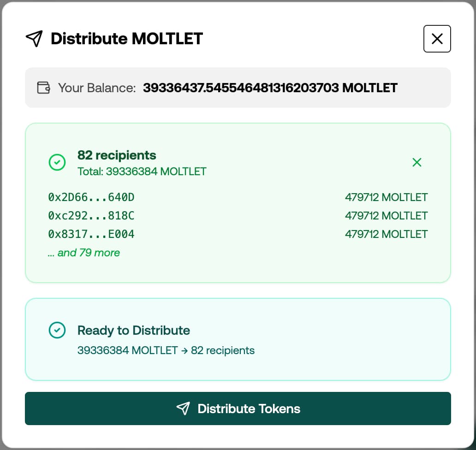This screenshot has width=476, height=450.
Task: Click the teal check icon beside Ready to Distribute
Action: 57,330
